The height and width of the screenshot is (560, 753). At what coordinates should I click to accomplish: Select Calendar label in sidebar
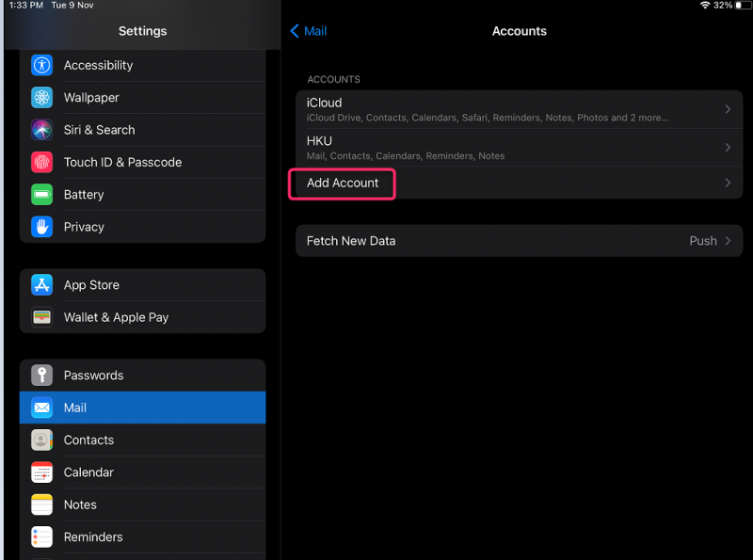tap(88, 472)
